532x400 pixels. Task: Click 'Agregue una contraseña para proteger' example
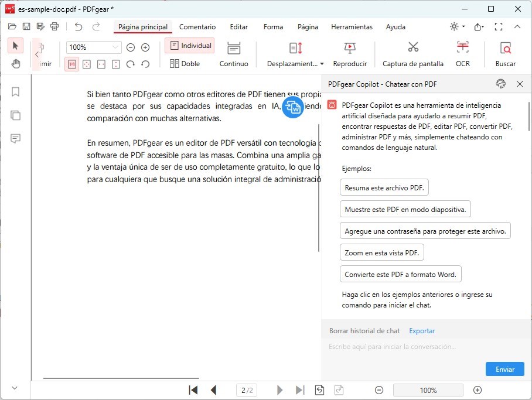click(425, 231)
